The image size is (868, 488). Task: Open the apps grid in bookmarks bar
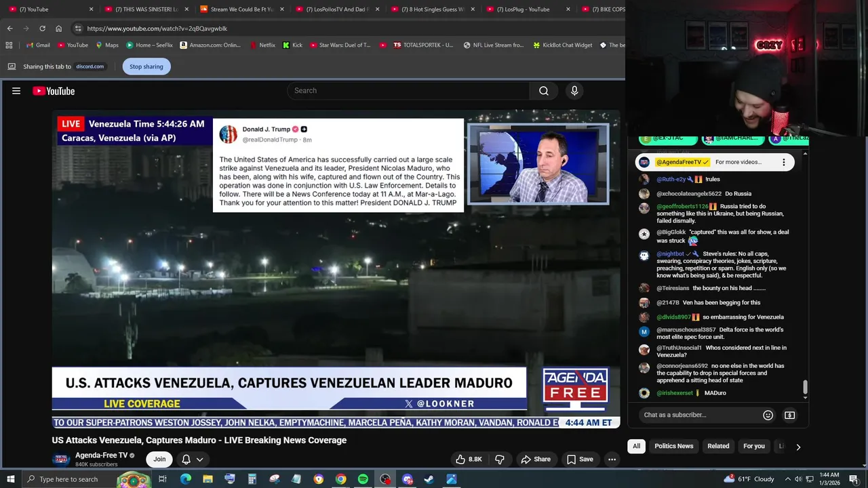point(9,45)
